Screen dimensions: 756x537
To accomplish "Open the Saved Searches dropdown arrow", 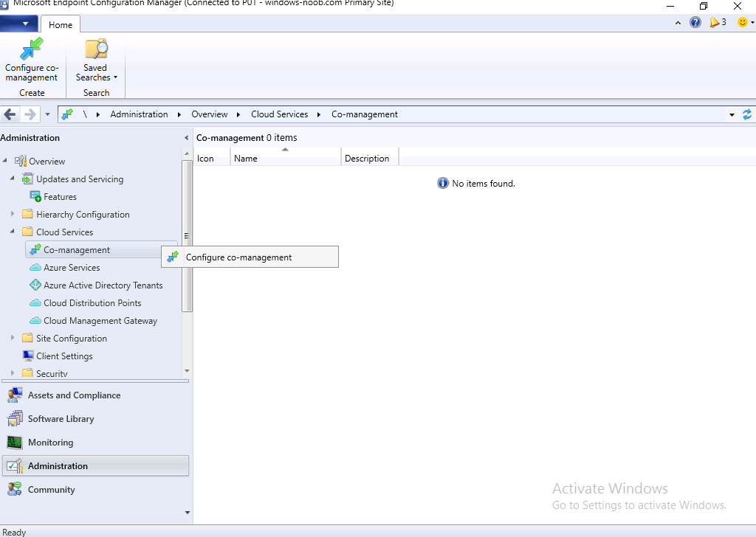I will coord(115,77).
